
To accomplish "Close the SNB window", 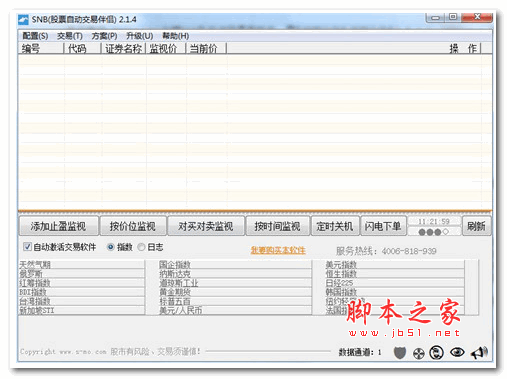I will [x=477, y=17].
